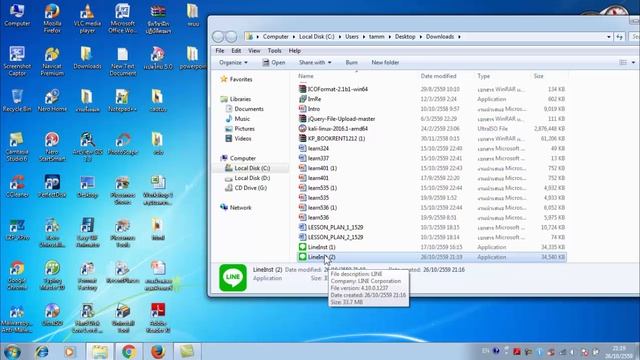Open the Help menu

(294, 51)
